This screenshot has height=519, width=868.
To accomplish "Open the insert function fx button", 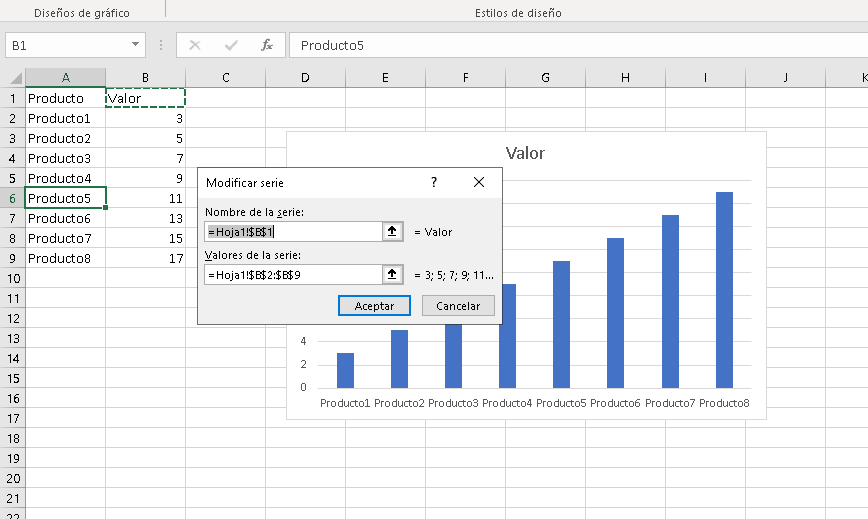I will click(x=266, y=45).
